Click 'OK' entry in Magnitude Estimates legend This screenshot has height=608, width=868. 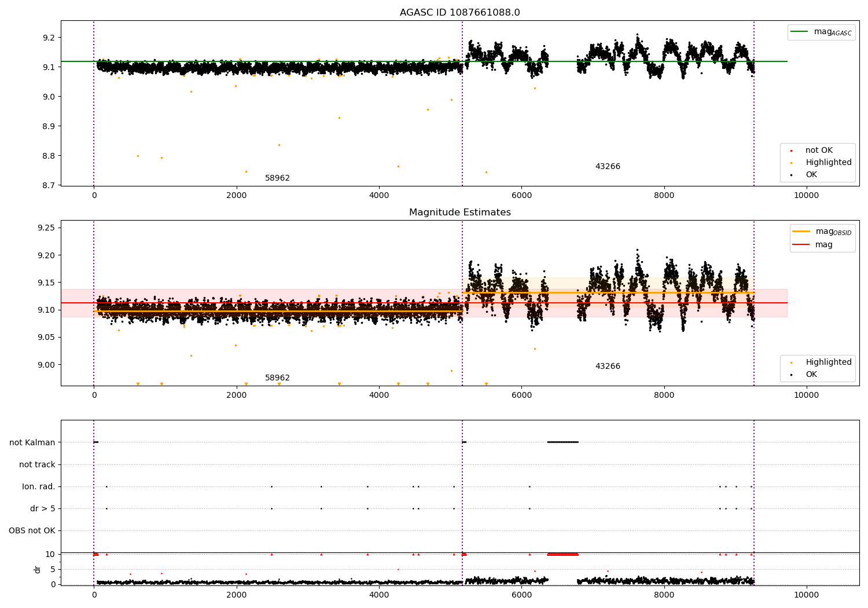click(x=811, y=375)
